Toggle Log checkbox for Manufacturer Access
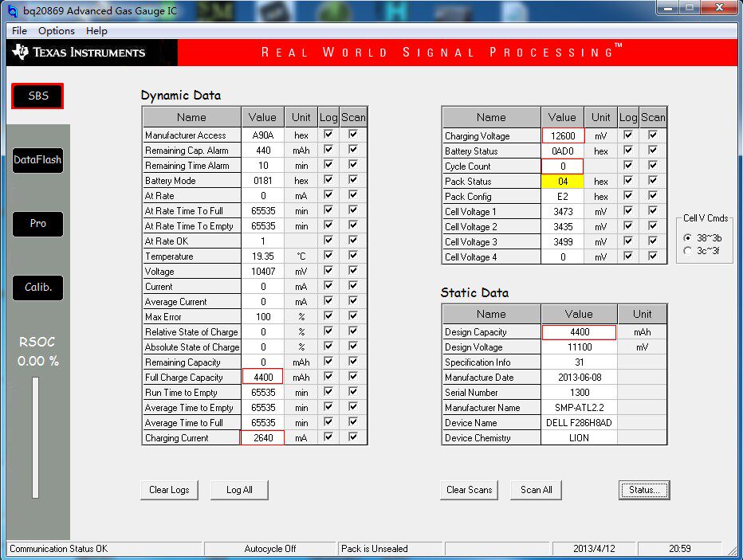This screenshot has height=560, width=743. pos(328,135)
